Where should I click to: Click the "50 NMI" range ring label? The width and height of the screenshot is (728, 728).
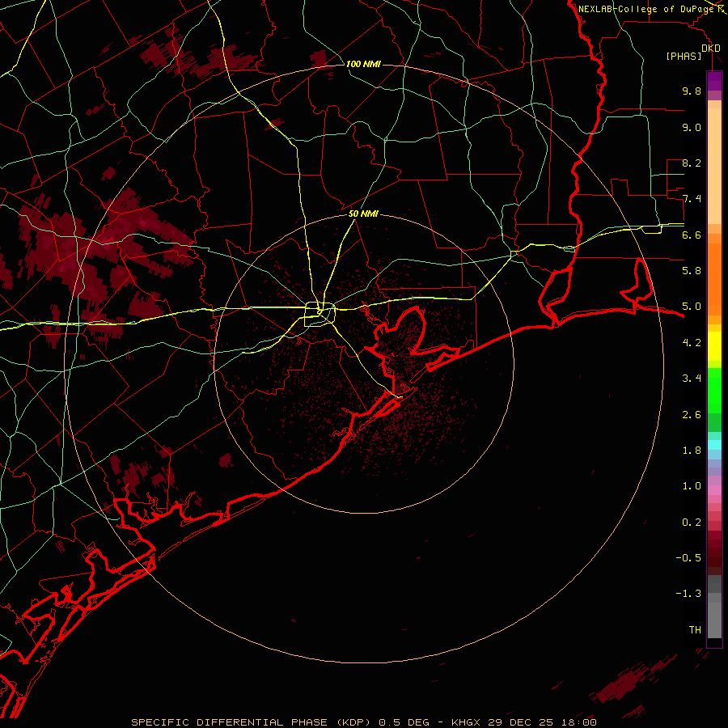(x=363, y=214)
